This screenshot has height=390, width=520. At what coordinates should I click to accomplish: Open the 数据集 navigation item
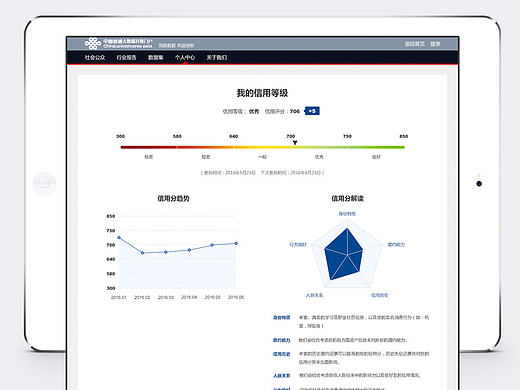tap(156, 57)
